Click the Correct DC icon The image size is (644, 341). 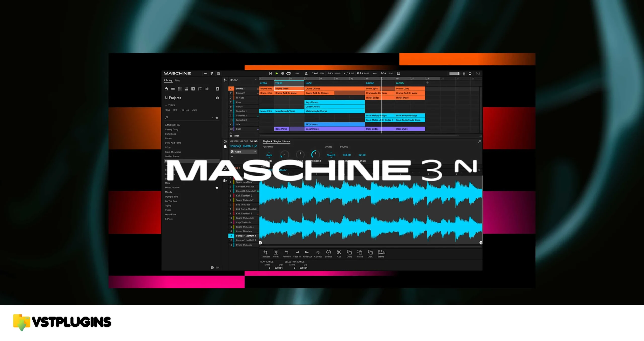click(318, 252)
